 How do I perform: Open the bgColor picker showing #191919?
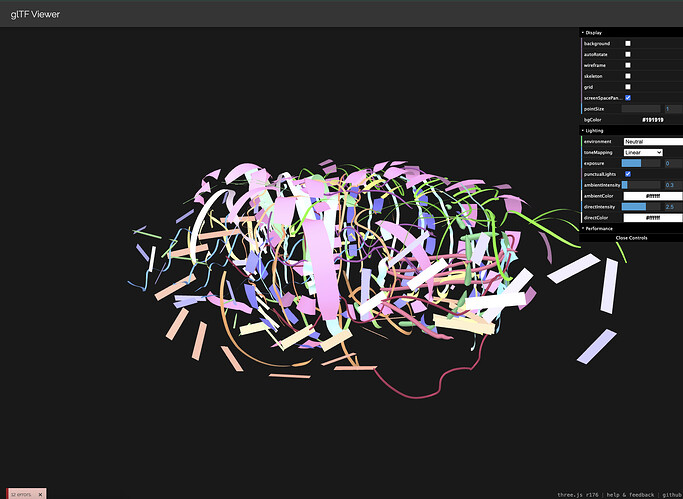[653, 120]
